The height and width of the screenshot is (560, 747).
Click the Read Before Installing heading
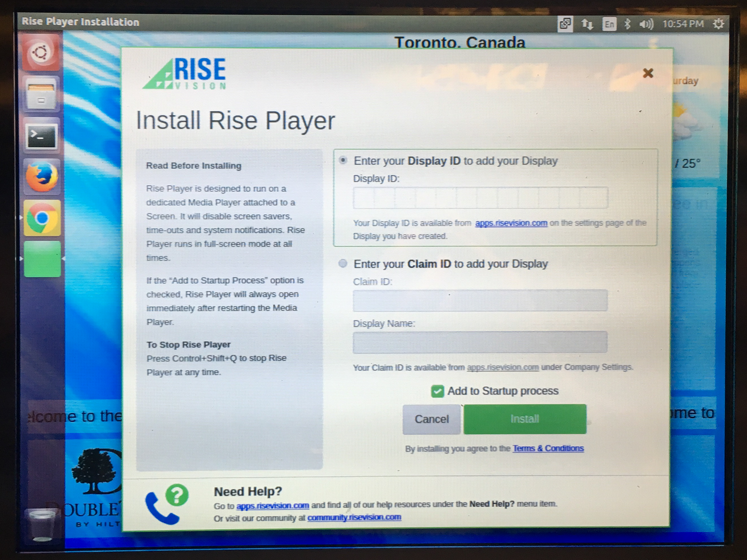(194, 166)
